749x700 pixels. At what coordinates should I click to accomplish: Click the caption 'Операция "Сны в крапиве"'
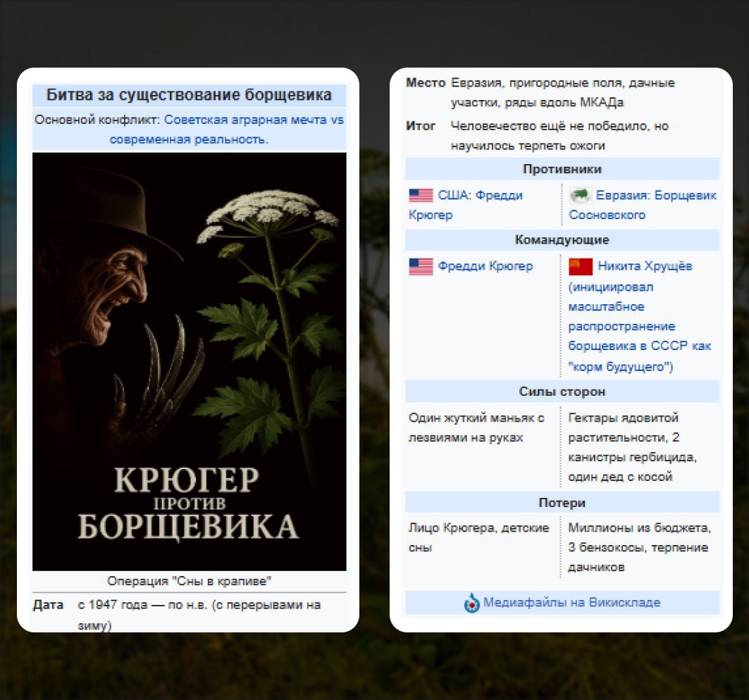pos(189,581)
